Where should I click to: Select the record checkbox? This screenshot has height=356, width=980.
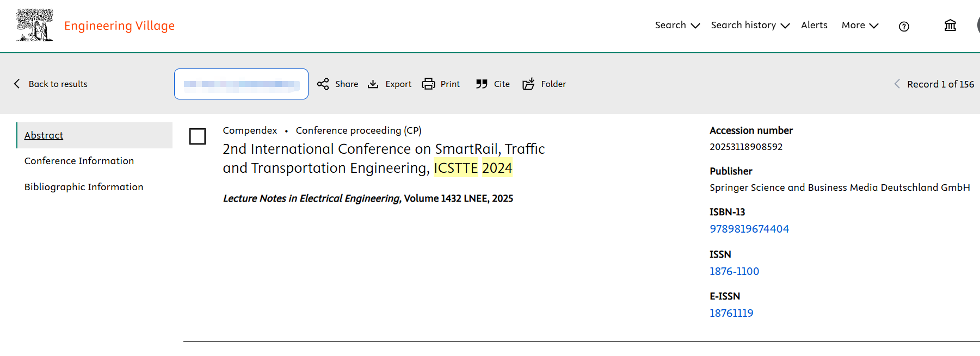198,136
